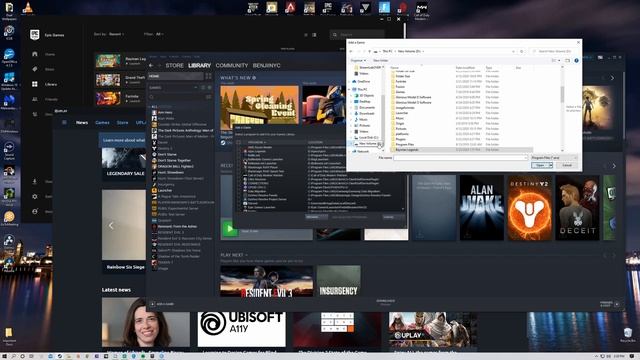Open Library grid icon in Epic sidebar

pos(35,84)
